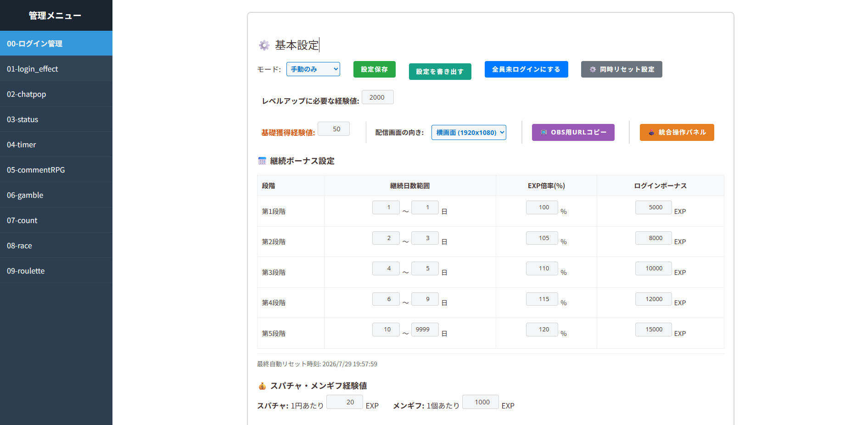The image size is (868, 425).
Task: Click the 第3段階 login bonus field 10000
Action: click(x=654, y=268)
